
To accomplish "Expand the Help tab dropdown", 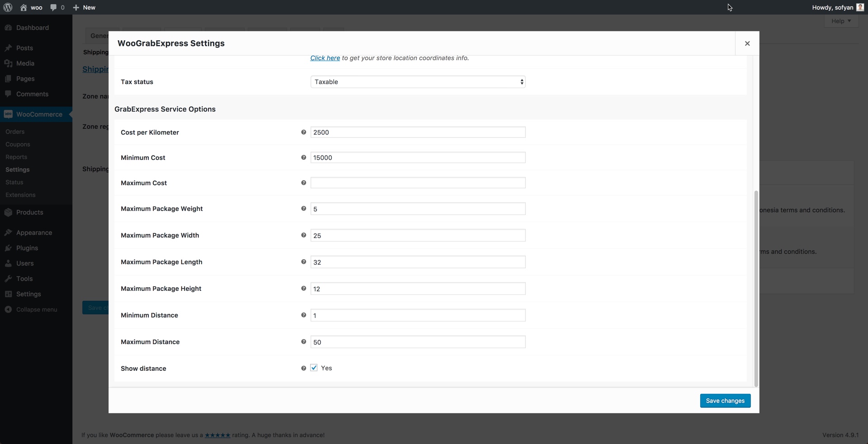I will (x=841, y=21).
